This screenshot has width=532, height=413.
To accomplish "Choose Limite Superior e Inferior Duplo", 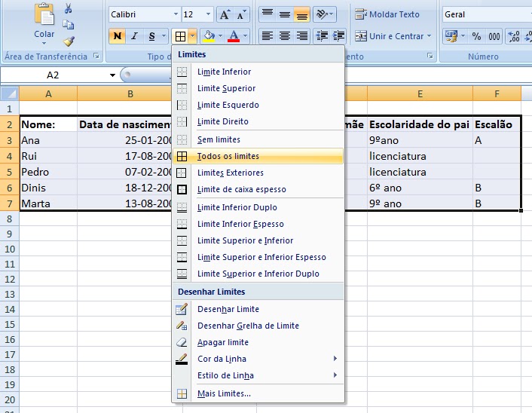I will click(x=258, y=274).
